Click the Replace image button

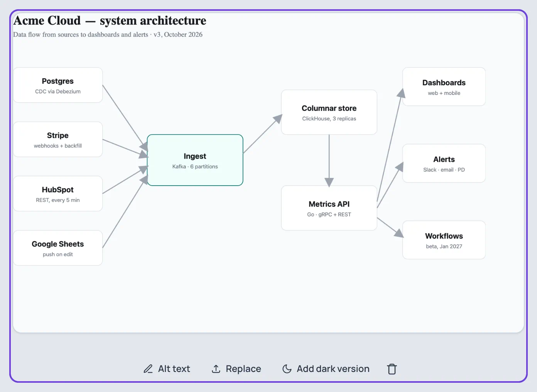coord(236,369)
